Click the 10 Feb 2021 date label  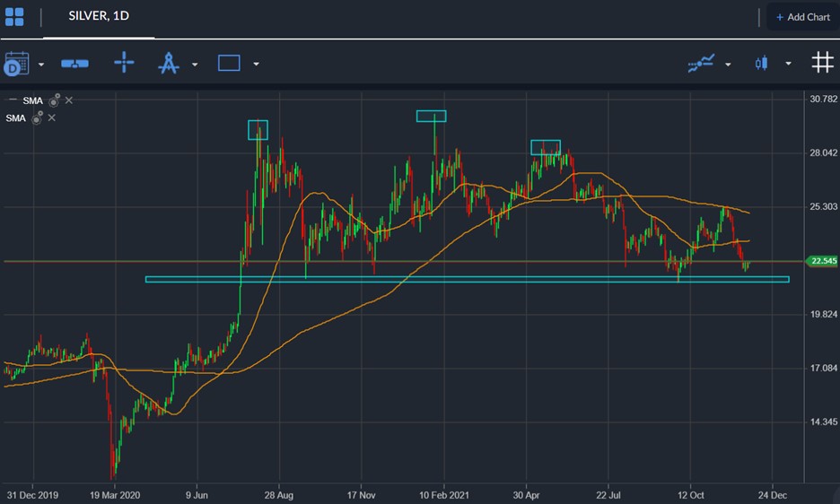pyautogui.click(x=443, y=495)
